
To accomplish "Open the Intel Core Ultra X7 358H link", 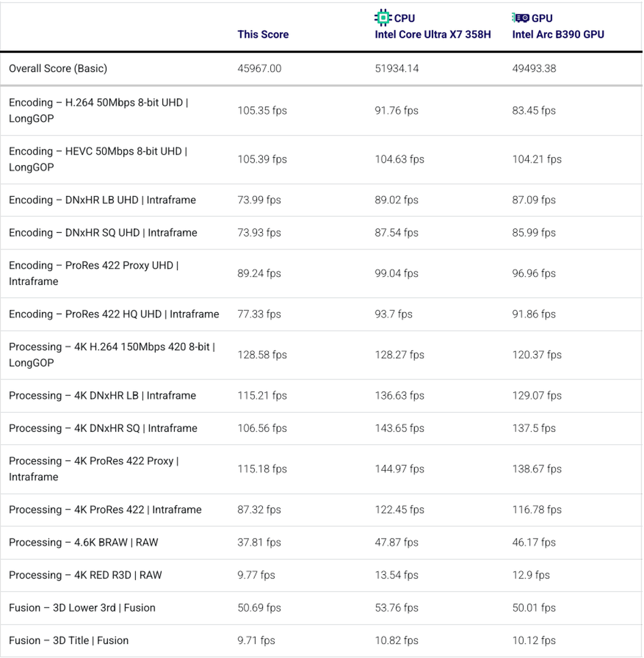I will point(432,35).
